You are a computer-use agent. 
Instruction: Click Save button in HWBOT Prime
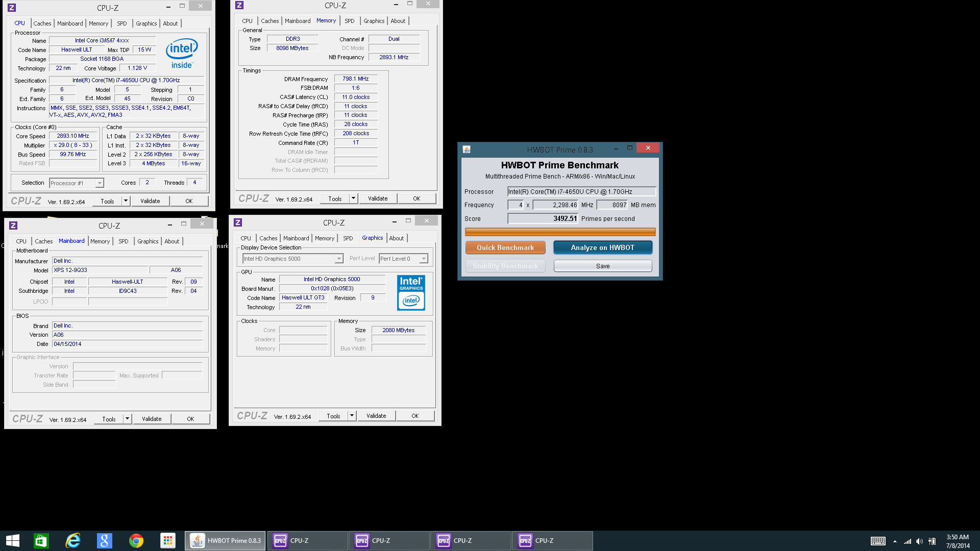click(x=603, y=266)
